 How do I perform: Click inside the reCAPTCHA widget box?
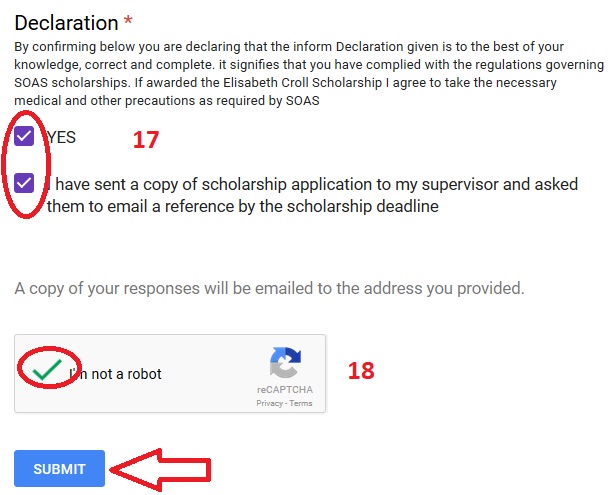(170, 374)
